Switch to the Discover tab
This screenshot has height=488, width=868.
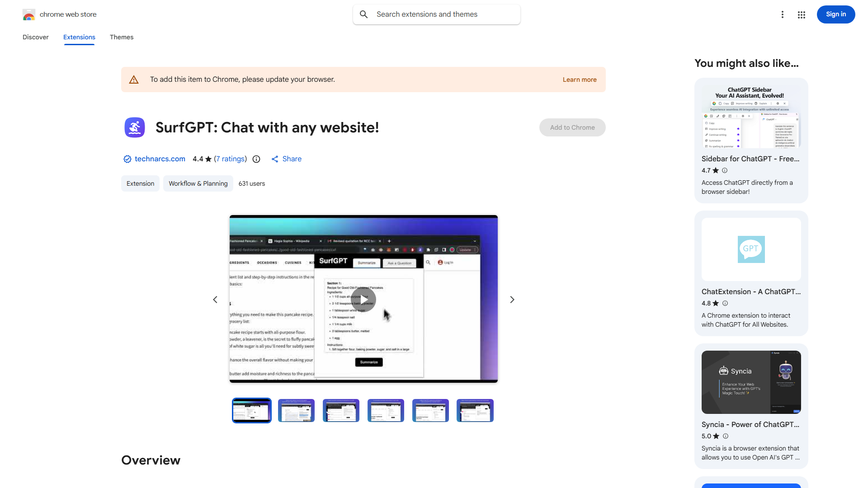pyautogui.click(x=36, y=37)
